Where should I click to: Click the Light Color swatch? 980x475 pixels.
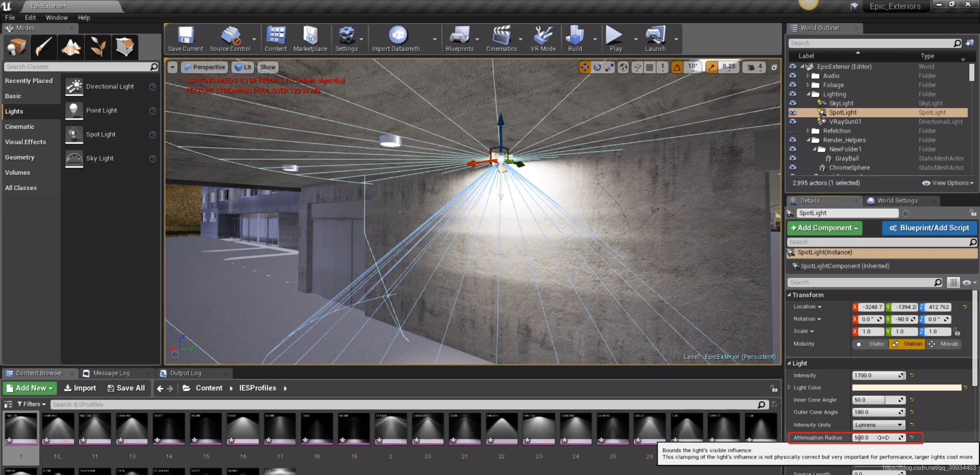tap(906, 387)
